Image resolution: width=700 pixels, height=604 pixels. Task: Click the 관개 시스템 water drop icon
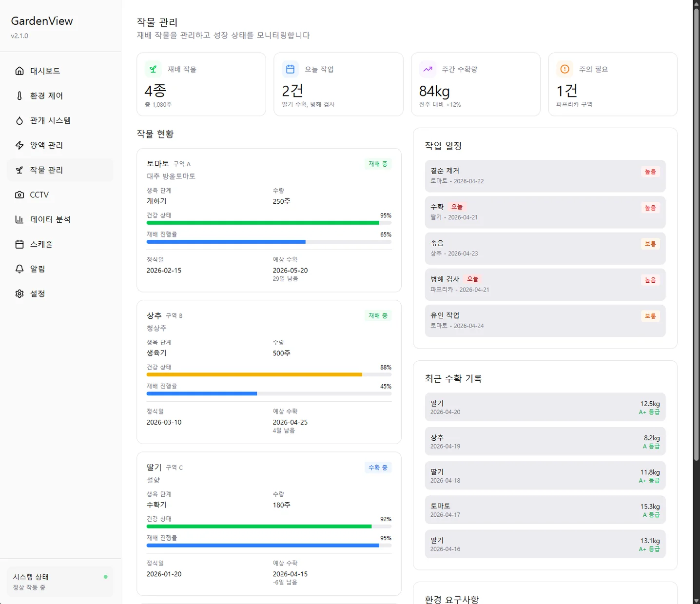coord(19,120)
